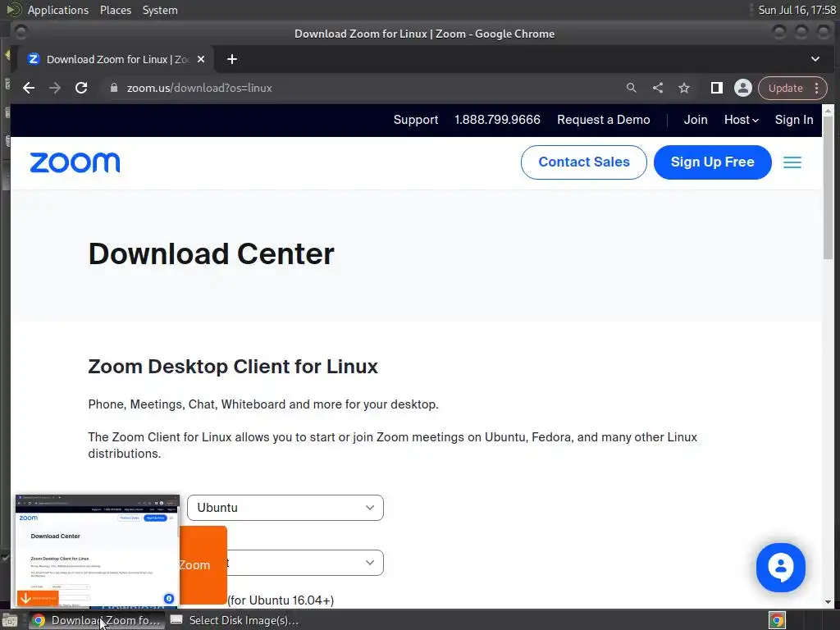Click the scrollbar down arrow
The height and width of the screenshot is (630, 840).
tap(829, 602)
